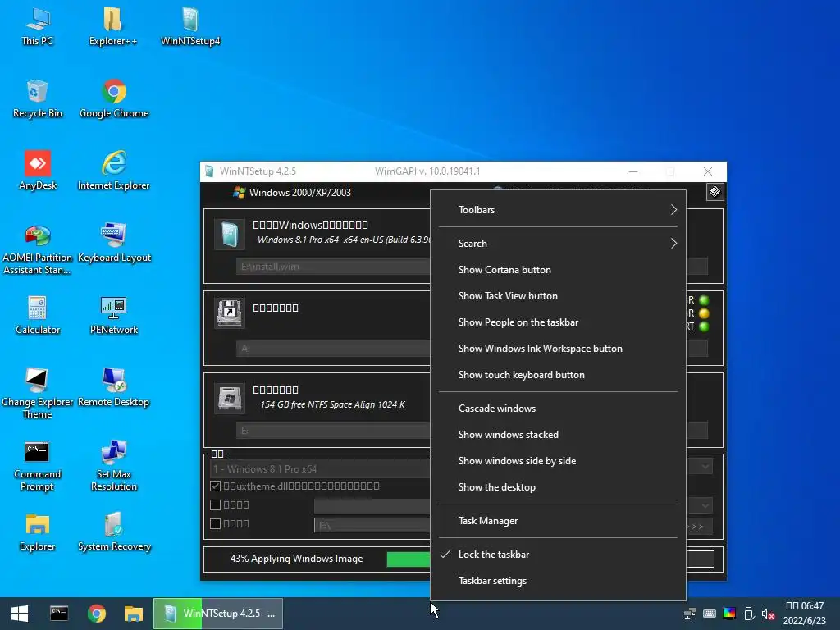Launch AnyDesk desktop icon
The image size is (840, 630).
point(38,171)
